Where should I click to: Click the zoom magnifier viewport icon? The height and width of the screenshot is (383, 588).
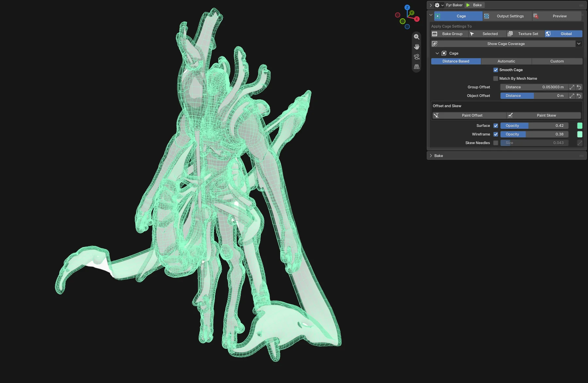tap(416, 37)
